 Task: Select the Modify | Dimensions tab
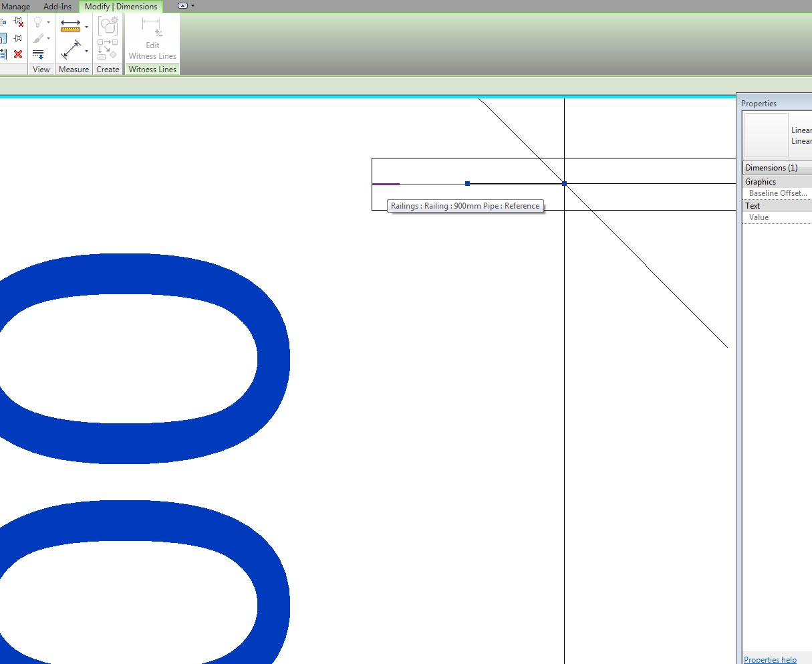click(x=121, y=7)
